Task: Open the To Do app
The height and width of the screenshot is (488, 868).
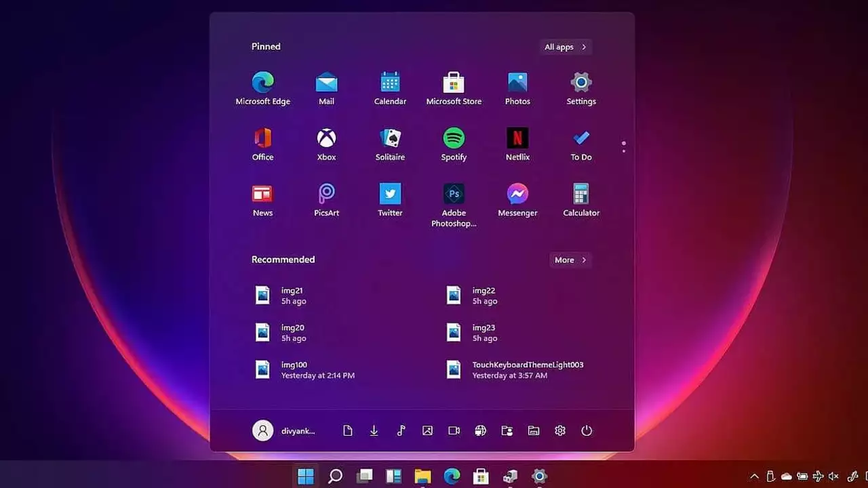Action: (x=581, y=145)
